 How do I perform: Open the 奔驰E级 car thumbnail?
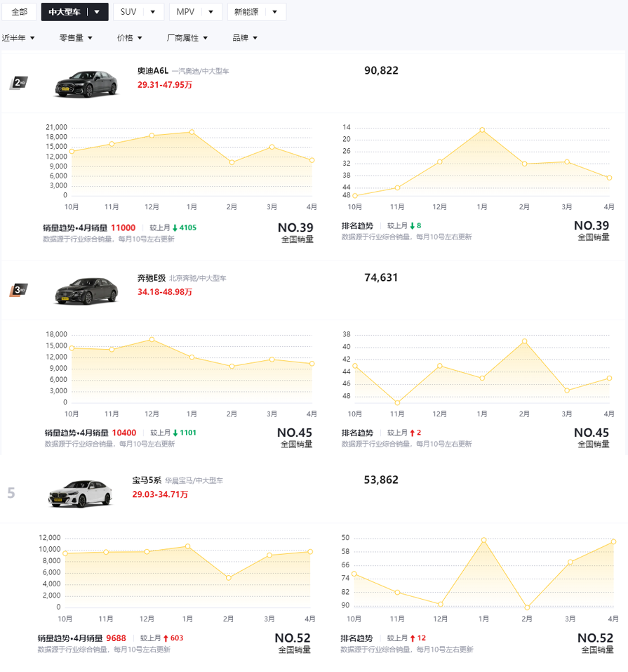point(86,291)
